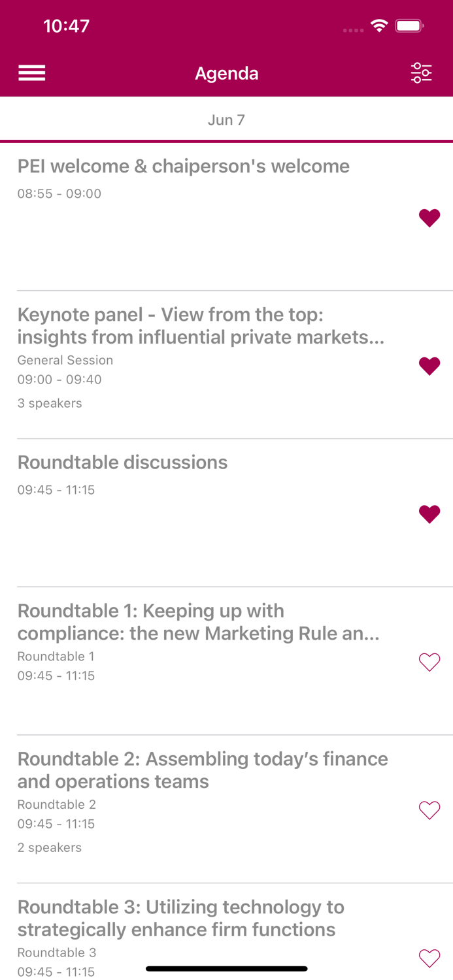Favorite Roundtable 2 finance and operations session
The image size is (453, 980).
tap(429, 810)
